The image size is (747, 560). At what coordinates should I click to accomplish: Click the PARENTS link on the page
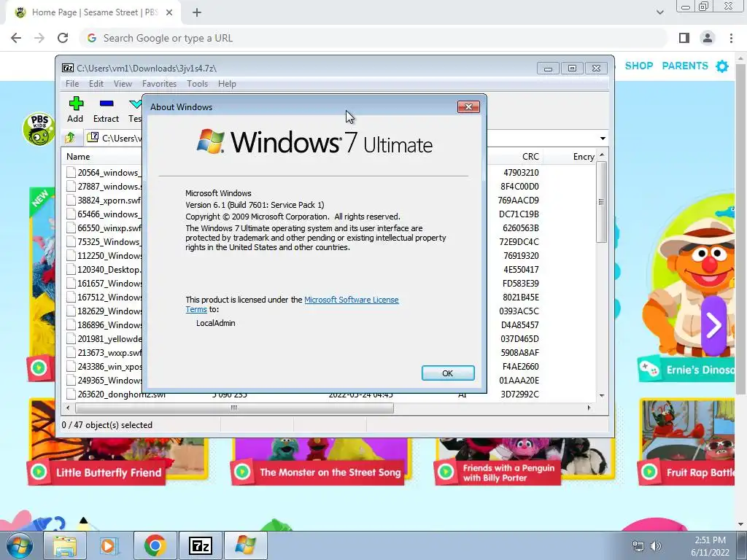(684, 66)
